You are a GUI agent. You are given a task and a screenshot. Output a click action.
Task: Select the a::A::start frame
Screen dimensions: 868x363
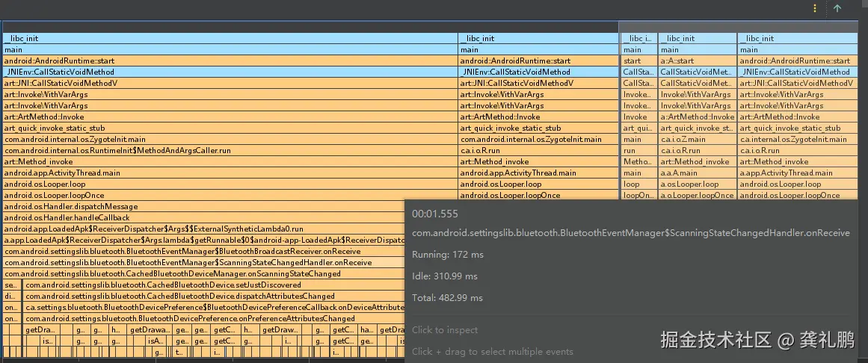[698, 60]
